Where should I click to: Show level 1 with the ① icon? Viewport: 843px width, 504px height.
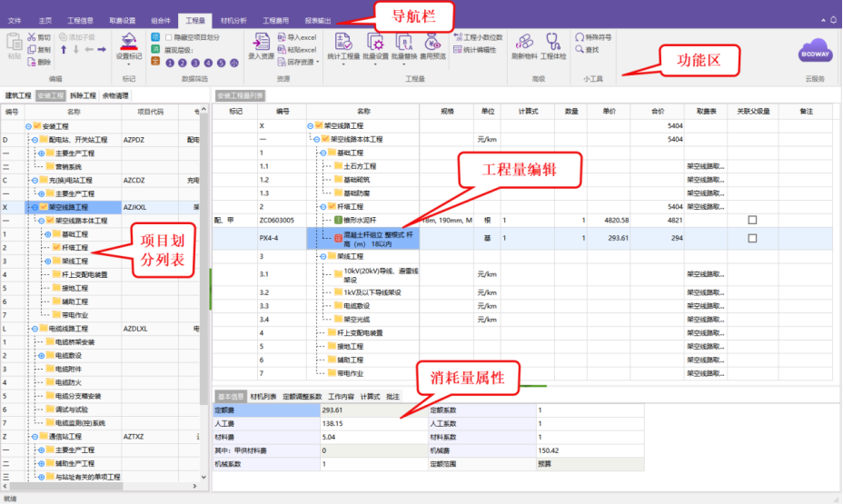pos(170,63)
